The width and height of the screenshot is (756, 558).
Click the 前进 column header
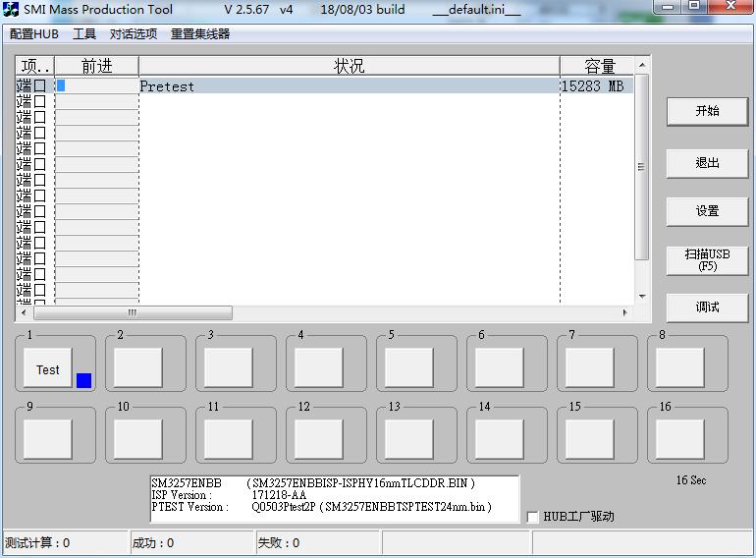(96, 66)
